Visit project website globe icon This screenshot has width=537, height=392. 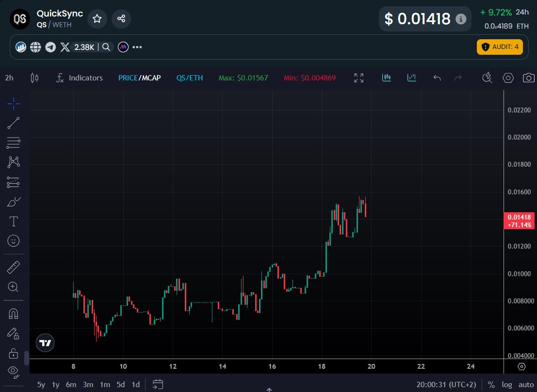pos(35,47)
